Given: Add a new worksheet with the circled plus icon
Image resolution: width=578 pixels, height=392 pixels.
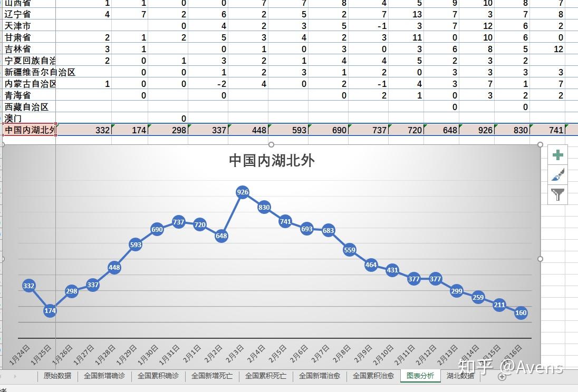Looking at the screenshot, I should [x=503, y=376].
